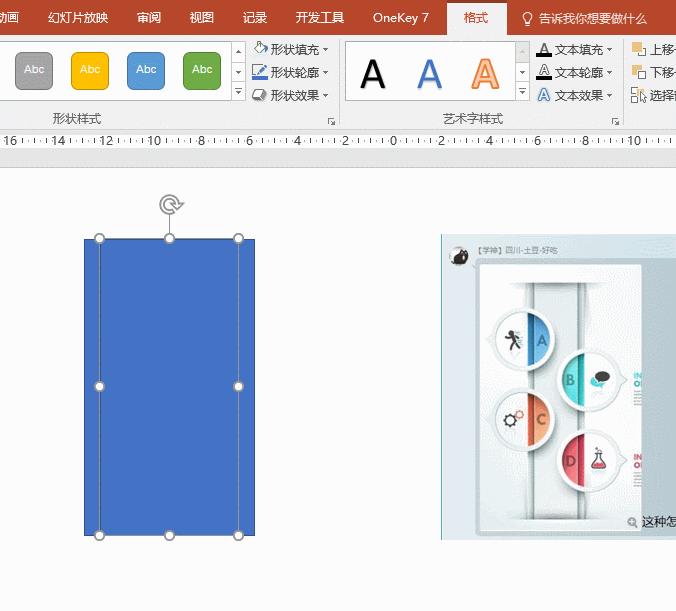Open the Shape Styles dialog launcher
This screenshot has width=676, height=611.
tap(331, 121)
